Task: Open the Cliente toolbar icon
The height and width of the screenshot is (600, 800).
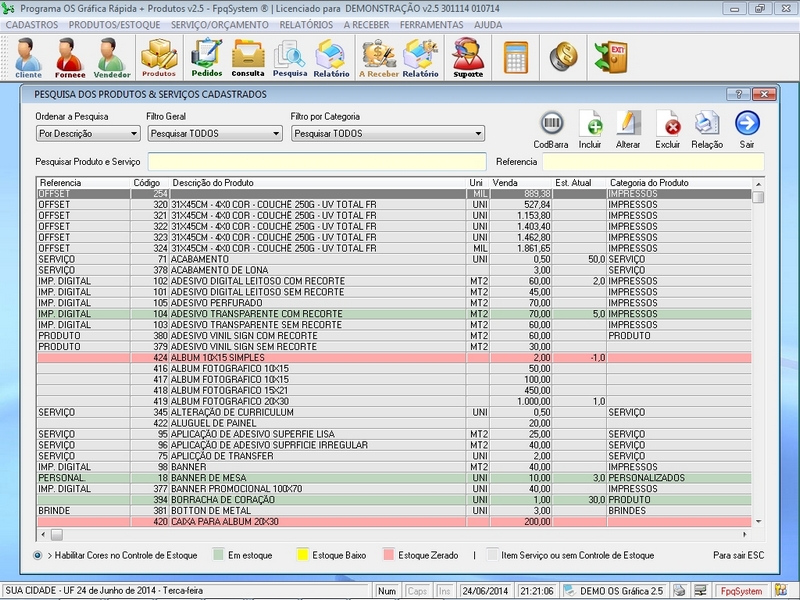Action: 28,58
